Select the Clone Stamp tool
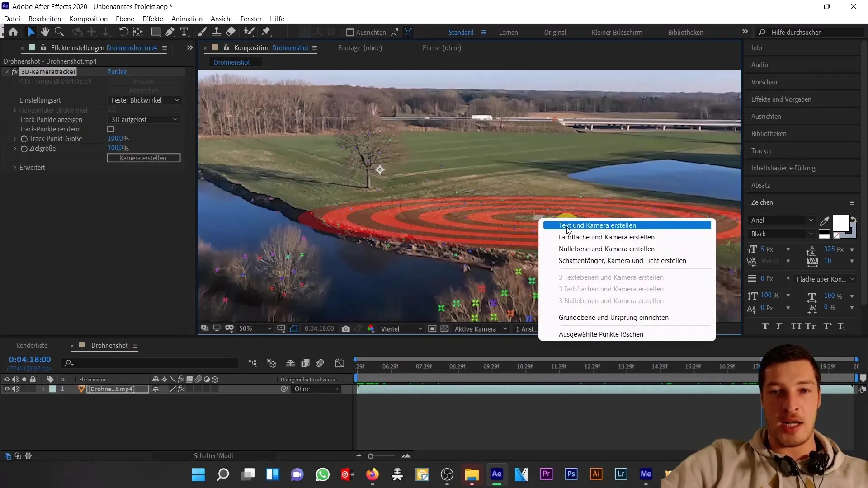 click(217, 32)
